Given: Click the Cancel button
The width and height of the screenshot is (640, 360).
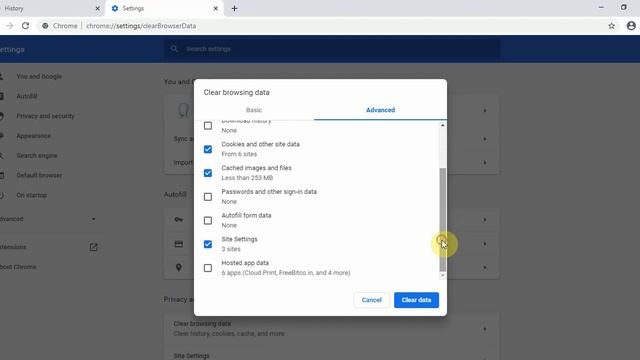Looking at the screenshot, I should pyautogui.click(x=371, y=300).
